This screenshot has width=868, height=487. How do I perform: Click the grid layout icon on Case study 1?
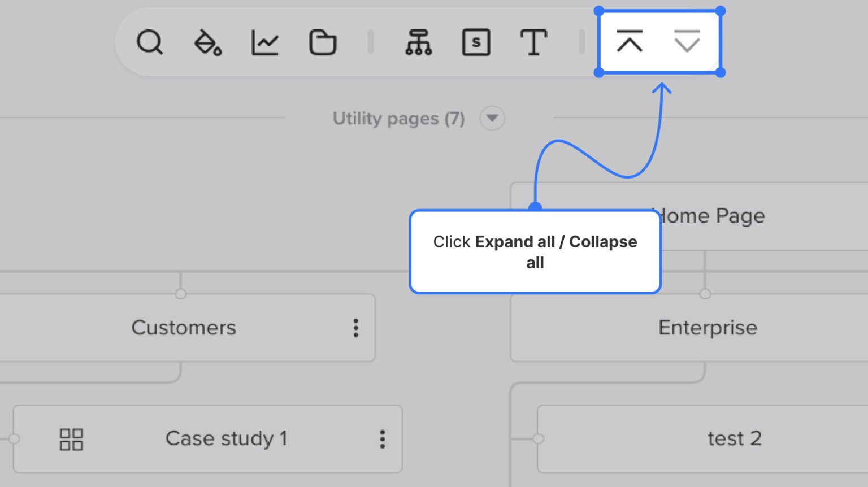(71, 439)
